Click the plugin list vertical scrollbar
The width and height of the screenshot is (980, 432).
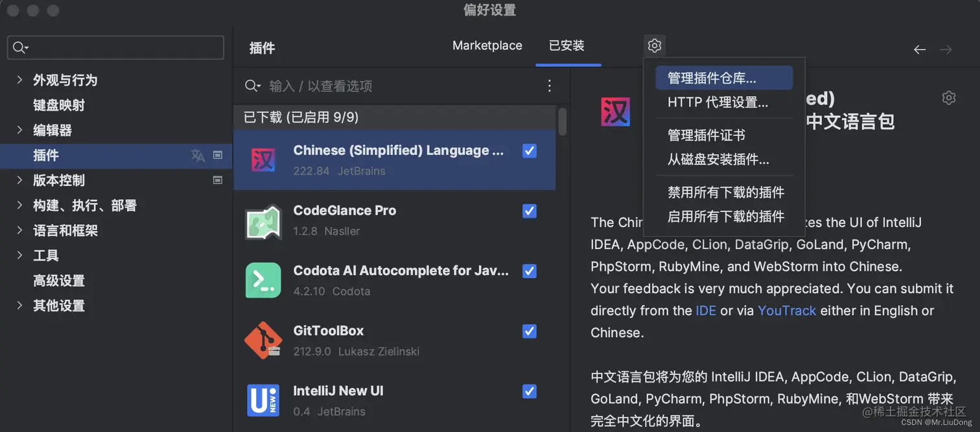(563, 121)
